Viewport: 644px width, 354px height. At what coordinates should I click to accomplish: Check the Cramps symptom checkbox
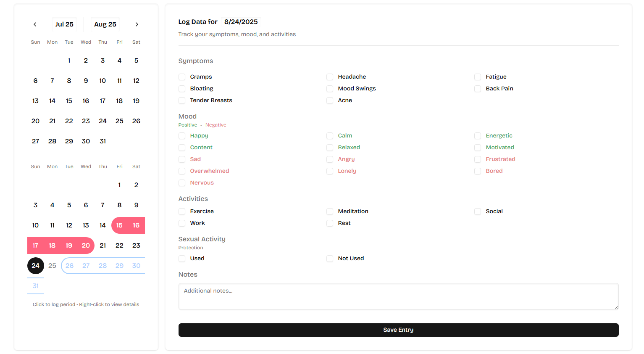(182, 77)
